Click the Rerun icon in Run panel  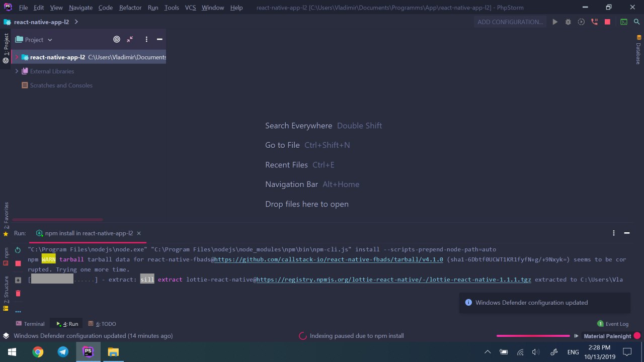click(x=18, y=250)
